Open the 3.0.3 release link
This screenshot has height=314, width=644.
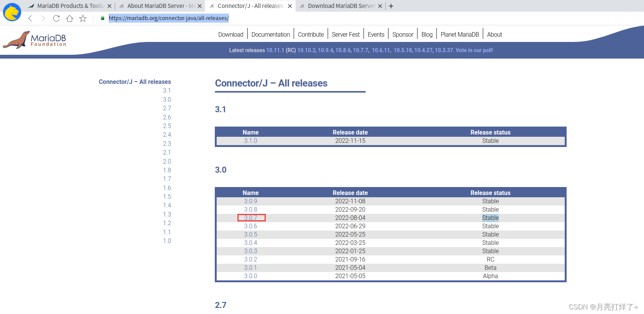[x=251, y=251]
